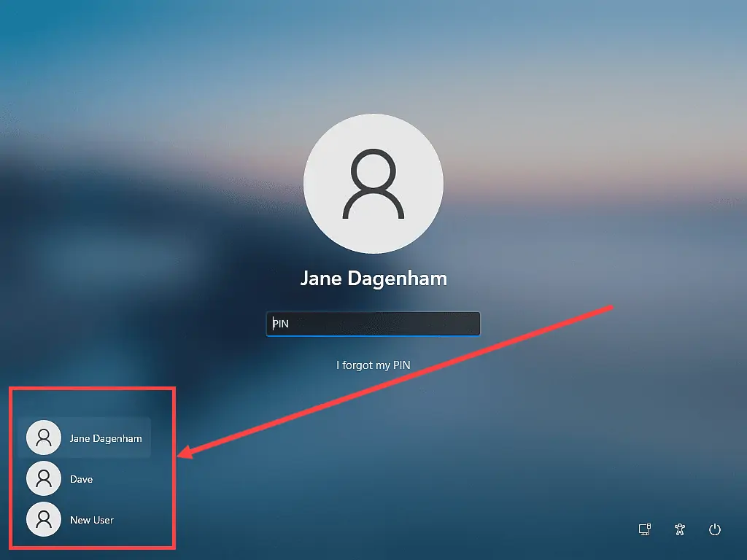
Task: Click the Jane Dagenham name under the avatar
Action: point(373,278)
